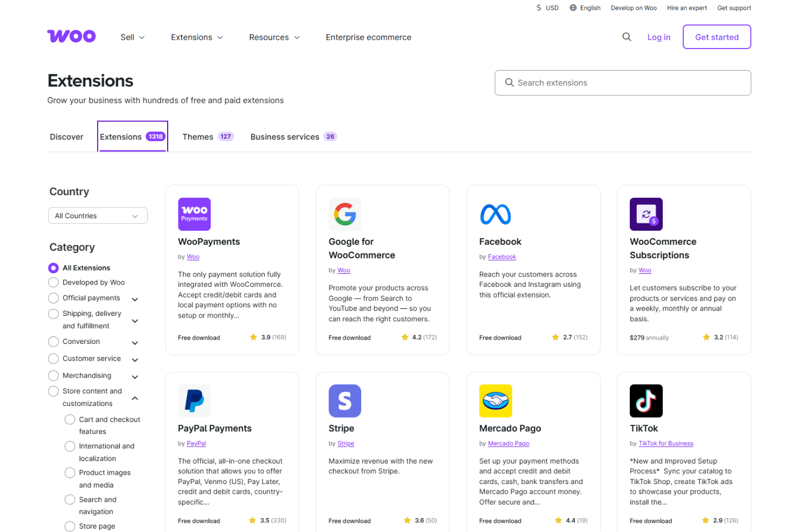
Task: Switch to the Discover tab
Action: [x=67, y=137]
